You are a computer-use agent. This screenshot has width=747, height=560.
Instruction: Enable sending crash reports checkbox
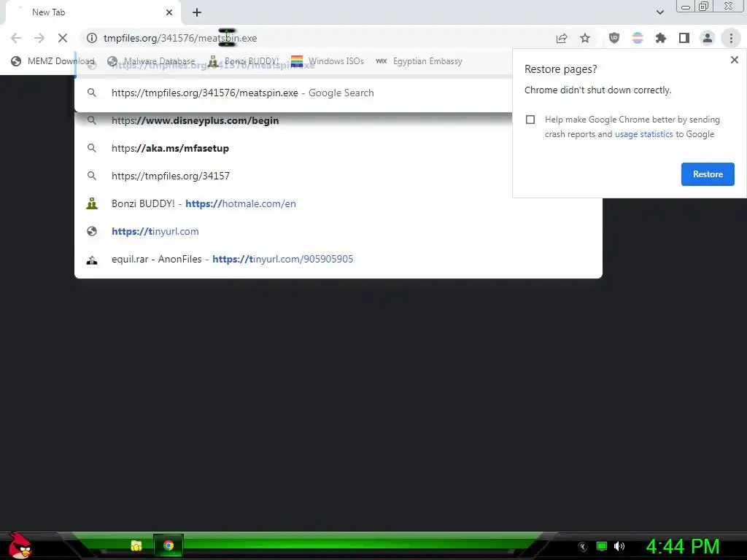click(x=530, y=120)
